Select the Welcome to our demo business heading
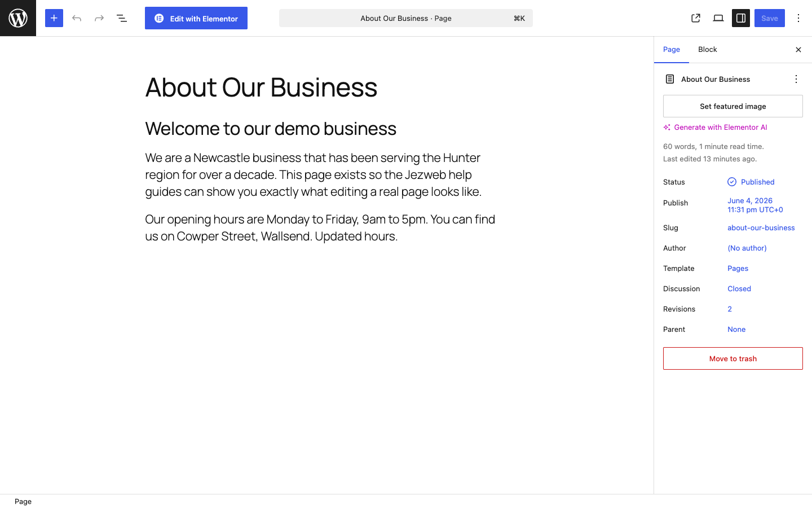The image size is (812, 508). 271,129
